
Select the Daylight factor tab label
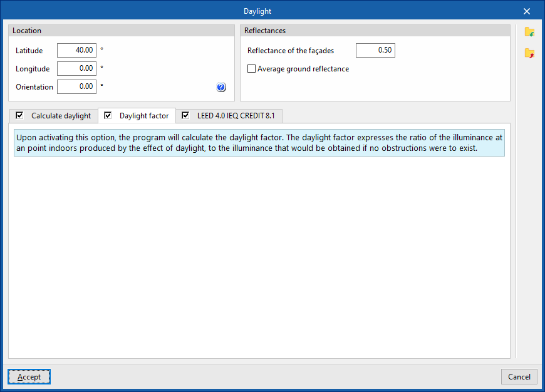pos(144,116)
